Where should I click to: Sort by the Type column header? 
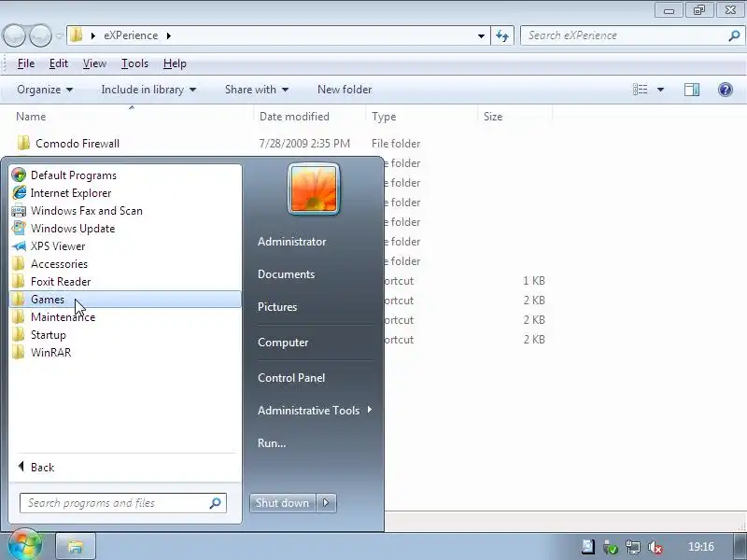click(384, 117)
